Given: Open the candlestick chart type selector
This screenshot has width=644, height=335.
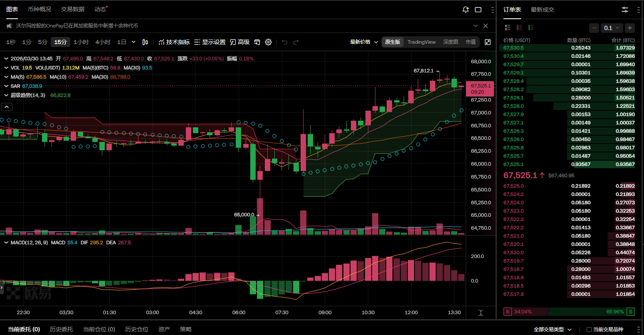Looking at the screenshot, I should pyautogui.click(x=145, y=42).
